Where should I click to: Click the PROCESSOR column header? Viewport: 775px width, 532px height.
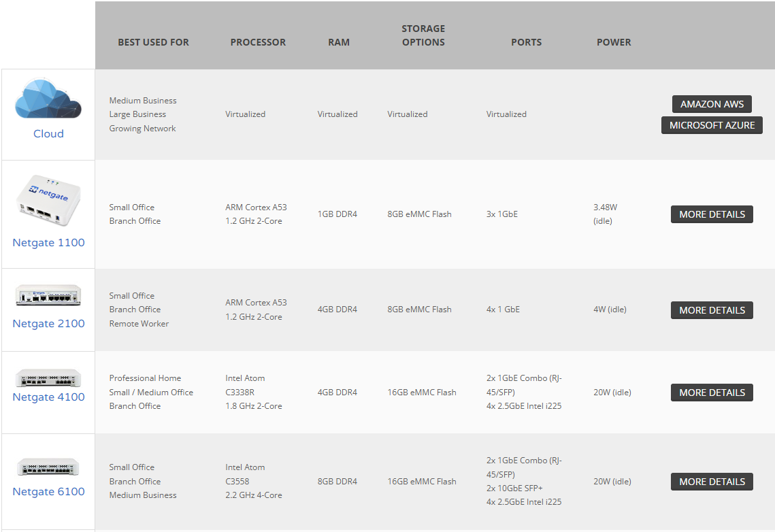[258, 41]
